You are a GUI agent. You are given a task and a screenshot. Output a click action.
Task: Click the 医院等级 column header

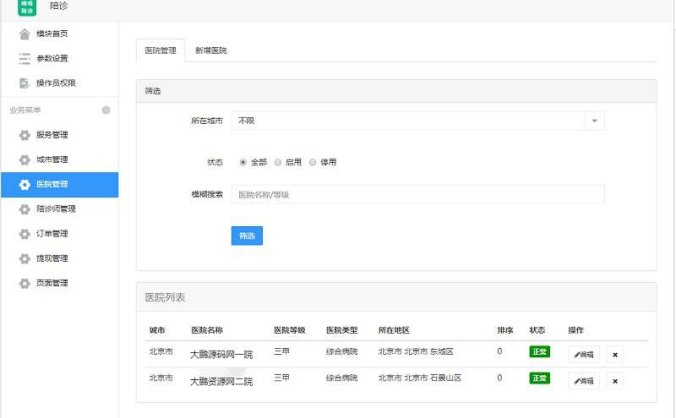point(290,331)
